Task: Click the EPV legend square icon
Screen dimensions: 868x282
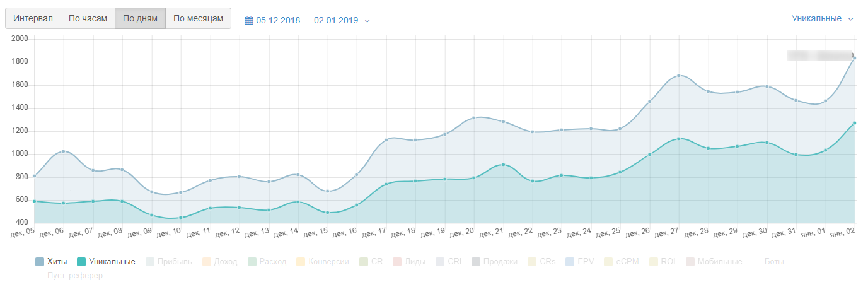Action: click(570, 261)
